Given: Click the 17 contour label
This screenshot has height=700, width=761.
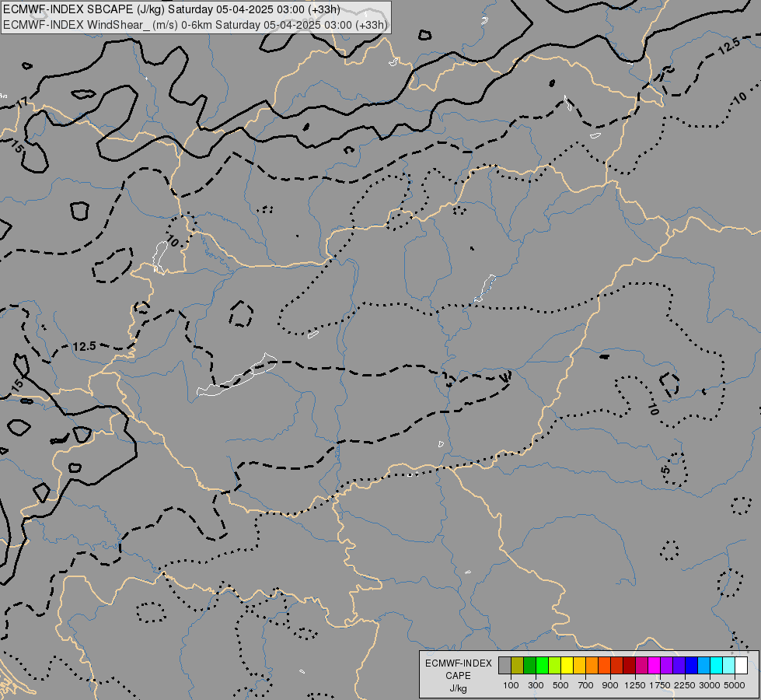Looking at the screenshot, I should click(x=23, y=103).
